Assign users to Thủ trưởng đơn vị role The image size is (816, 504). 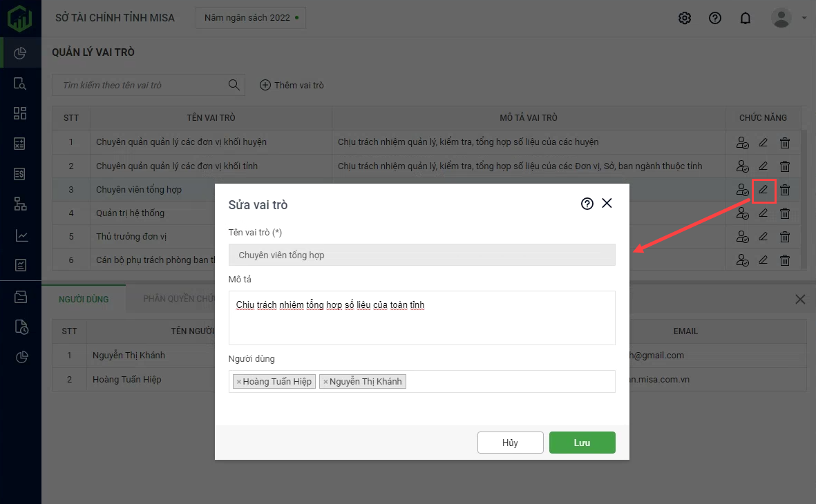pyautogui.click(x=742, y=237)
